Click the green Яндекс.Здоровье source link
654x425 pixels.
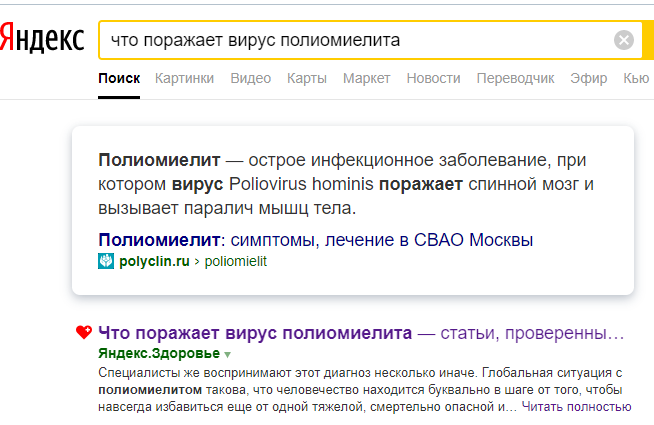[159, 354]
